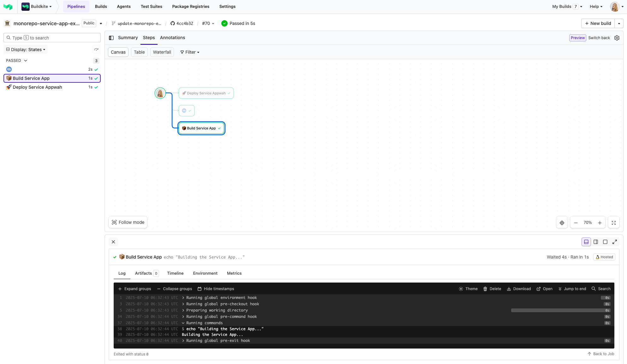This screenshot has height=364, width=627.
Task: Zoom in the canvas with plus
Action: tap(600, 223)
